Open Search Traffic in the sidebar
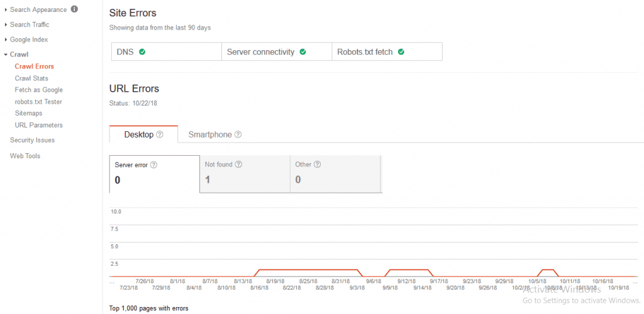The height and width of the screenshot is (314, 644). tap(30, 24)
